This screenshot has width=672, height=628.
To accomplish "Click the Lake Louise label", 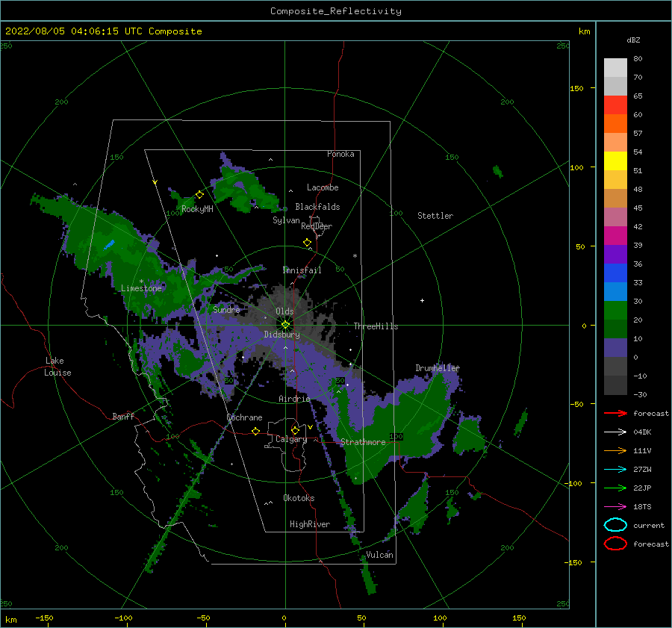I will 57,367.
